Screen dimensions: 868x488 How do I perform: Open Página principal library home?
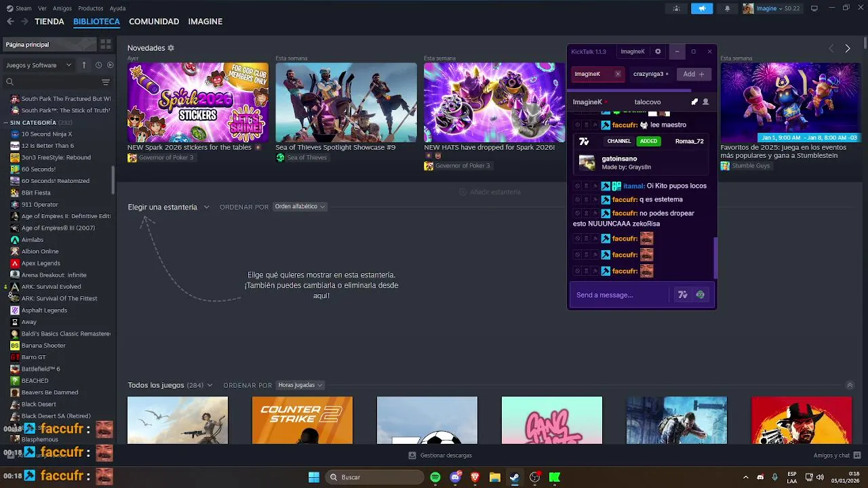[x=49, y=45]
